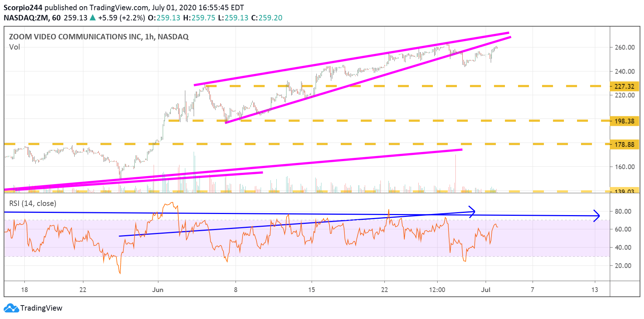Click the green up-triangle price change indicator

(x=92, y=17)
